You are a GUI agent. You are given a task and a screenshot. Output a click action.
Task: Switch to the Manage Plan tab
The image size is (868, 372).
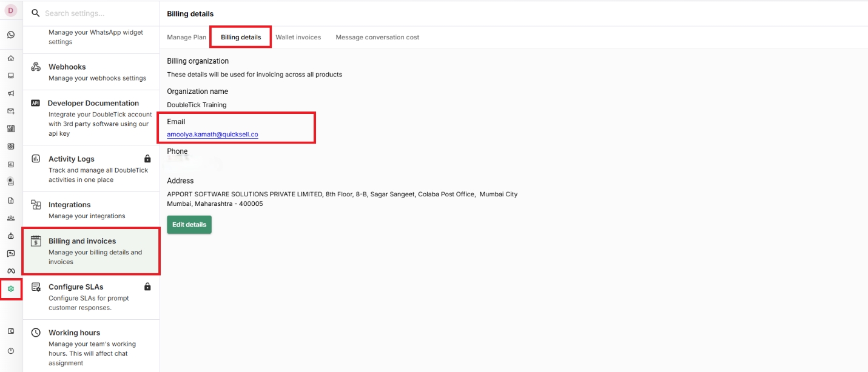[186, 38]
